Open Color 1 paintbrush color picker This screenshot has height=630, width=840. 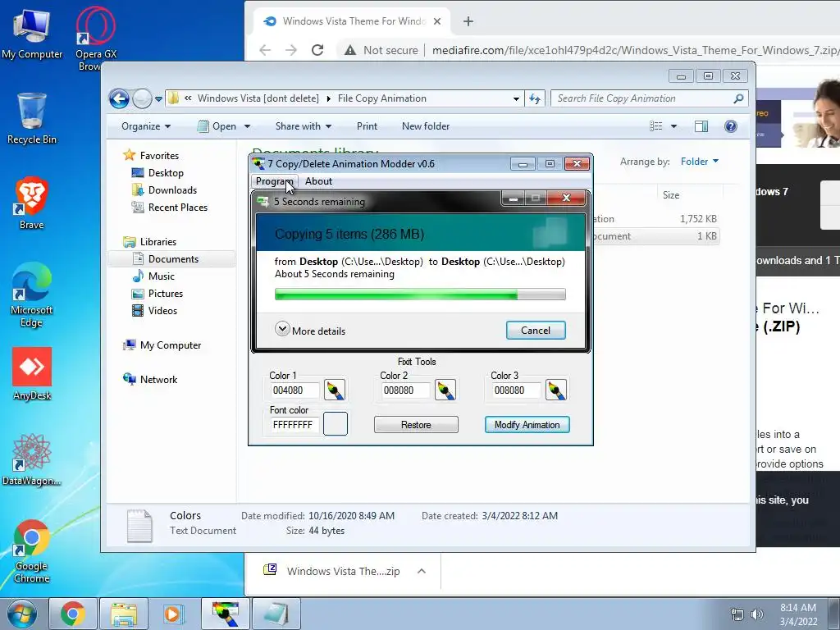pos(335,390)
